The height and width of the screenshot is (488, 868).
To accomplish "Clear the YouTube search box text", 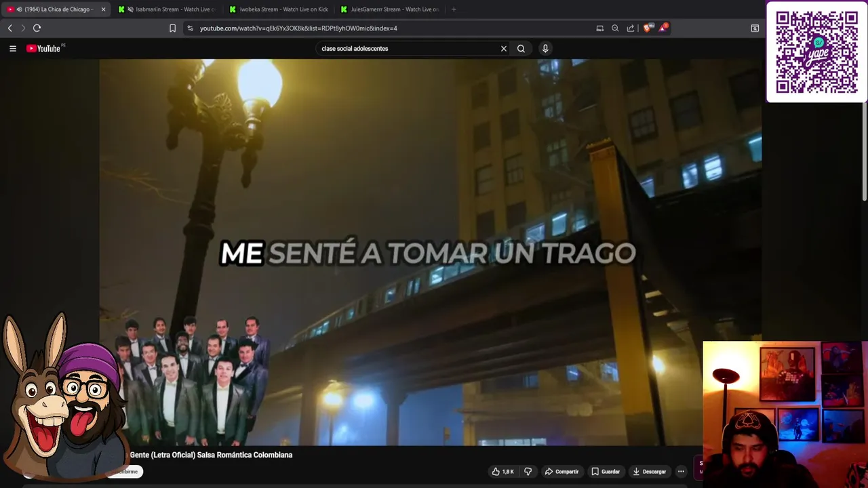I will click(x=503, y=48).
